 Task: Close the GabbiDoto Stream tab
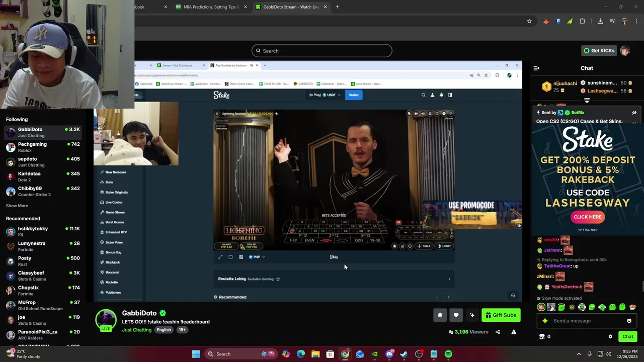point(325,7)
